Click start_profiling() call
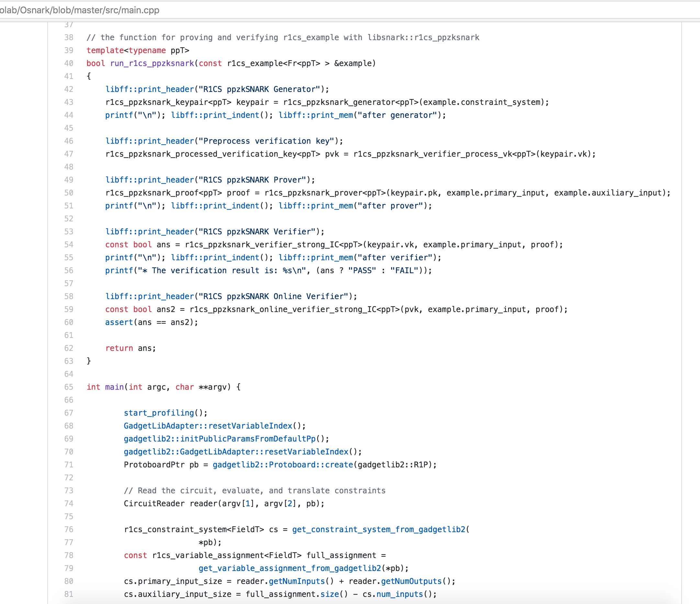700x604 pixels. tap(165, 413)
